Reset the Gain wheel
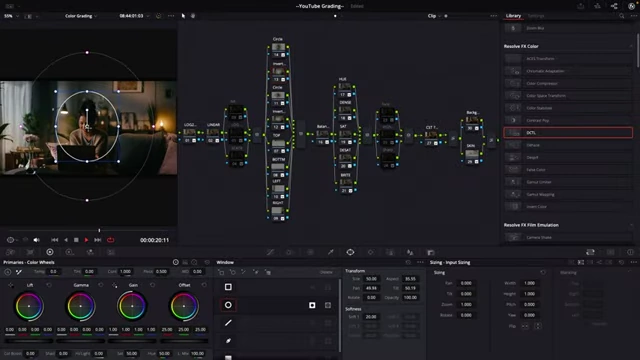 152,285
